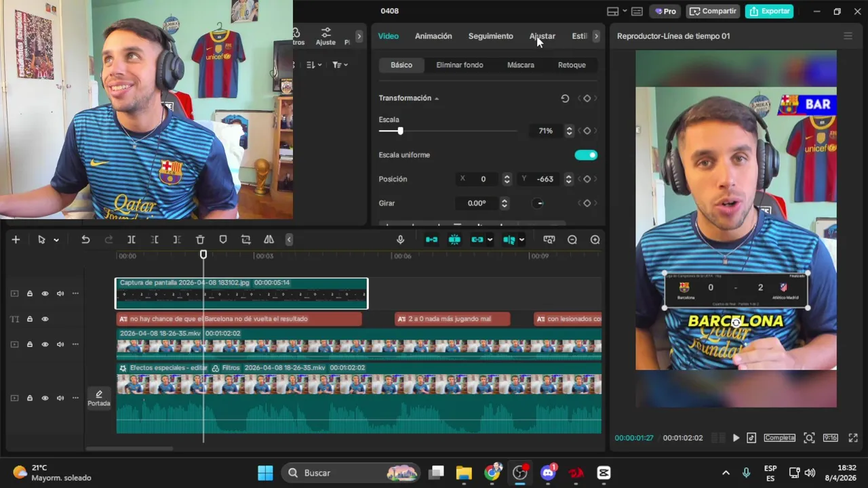Play the preview in the player
This screenshot has width=868, height=488.
(736, 438)
